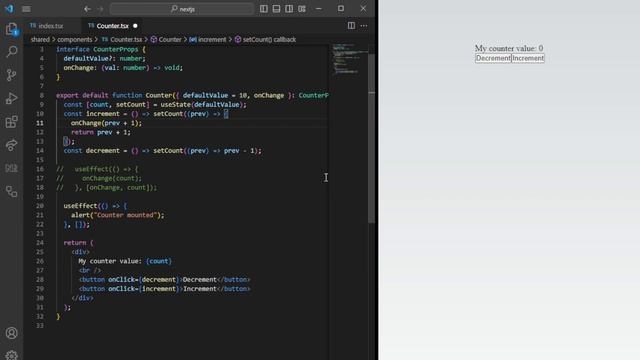
Task: Click line number 11 in gutter
Action: coord(40,123)
